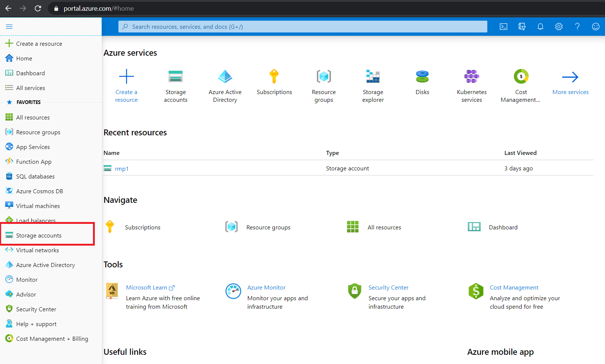The height and width of the screenshot is (364, 605).
Task: Open portal settings gear icon
Action: pos(559,26)
